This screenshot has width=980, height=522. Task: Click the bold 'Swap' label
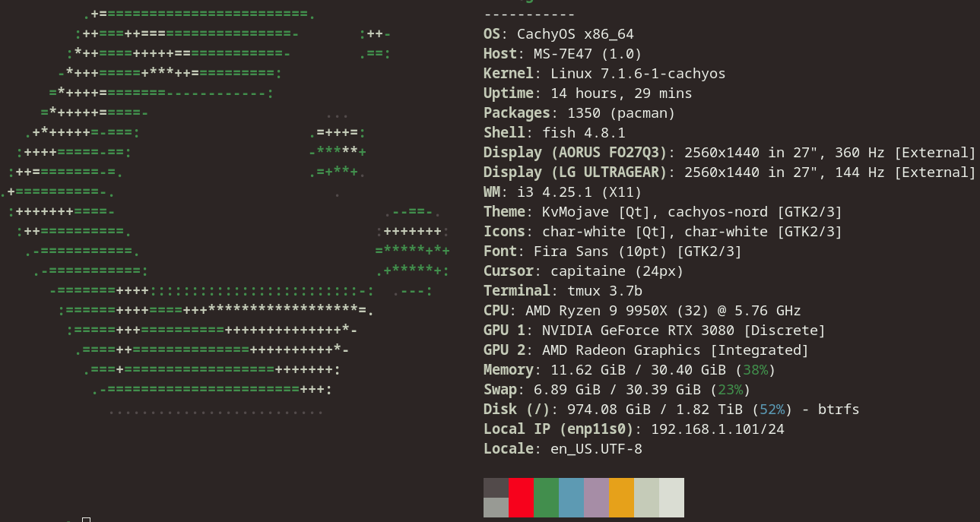[500, 390]
